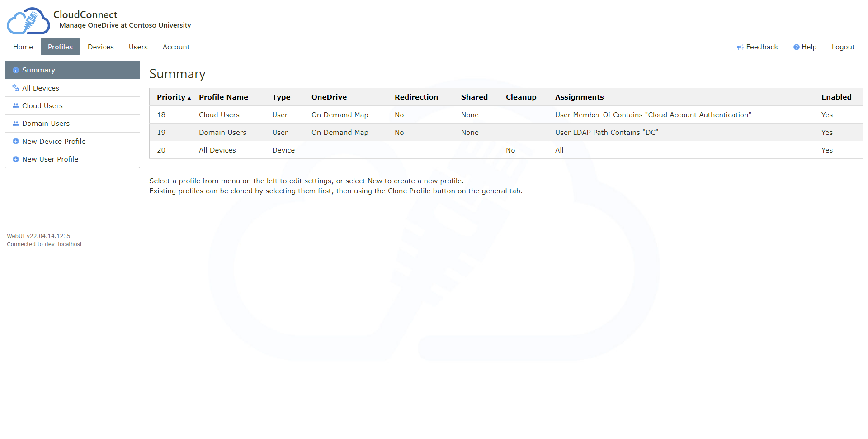Screen dimensions: 868x439
Task: Switch to the Users tab
Action: pos(138,47)
